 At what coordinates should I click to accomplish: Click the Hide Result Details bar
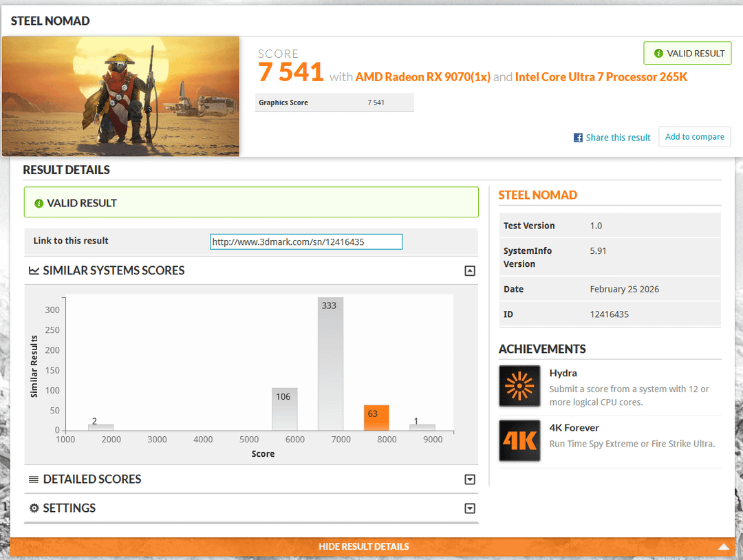coord(363,547)
